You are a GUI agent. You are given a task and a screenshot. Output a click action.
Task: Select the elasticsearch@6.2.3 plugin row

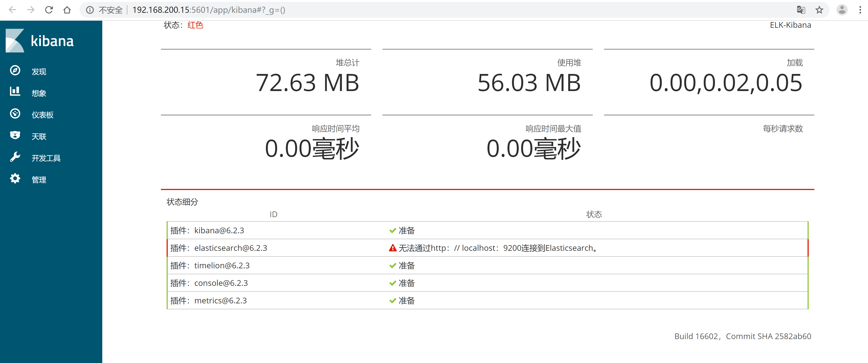pyautogui.click(x=230, y=248)
